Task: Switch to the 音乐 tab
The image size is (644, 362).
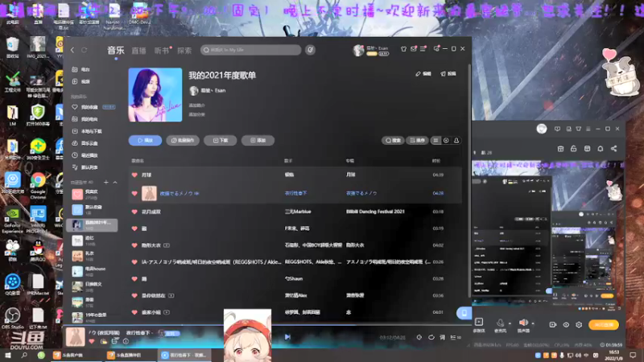Action: (x=116, y=51)
